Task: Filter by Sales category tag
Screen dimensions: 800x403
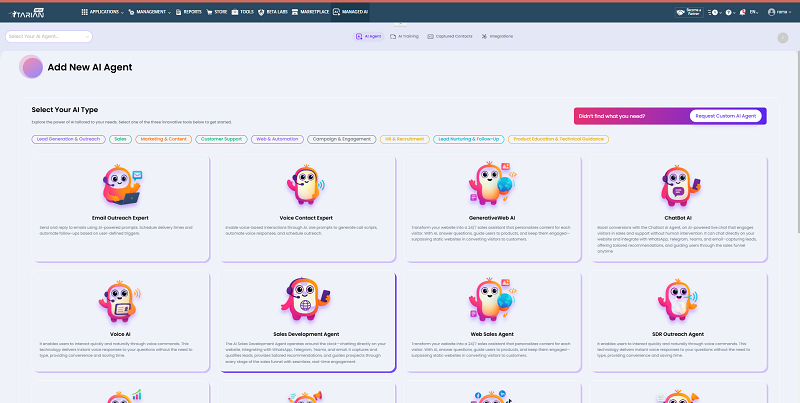Action: [120, 139]
